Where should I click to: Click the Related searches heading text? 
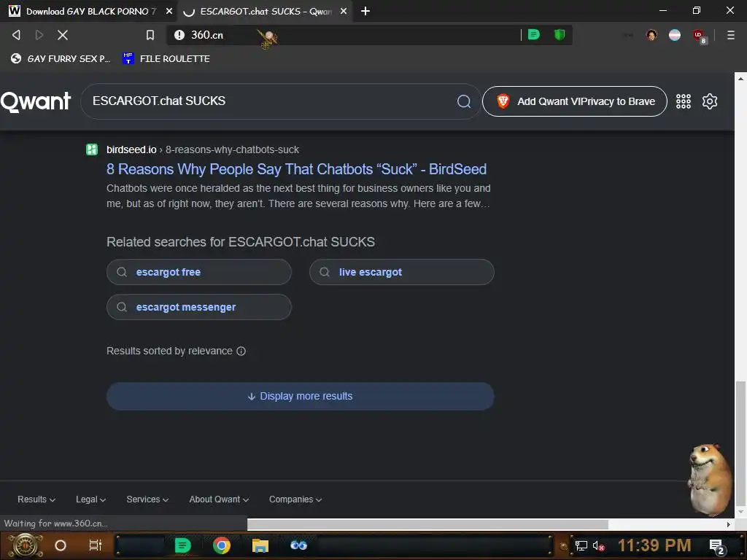pos(241,242)
